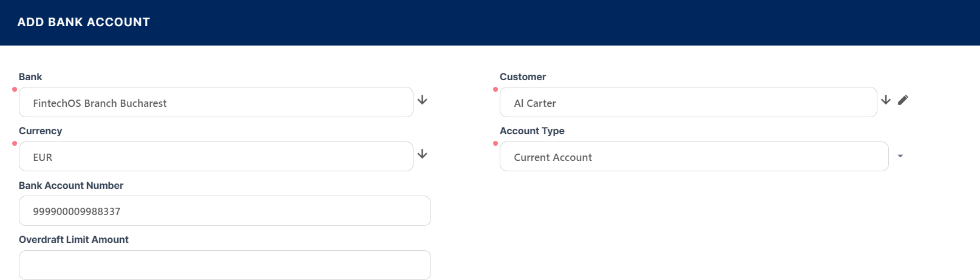
Task: Click the Currency field label
Action: 41,131
